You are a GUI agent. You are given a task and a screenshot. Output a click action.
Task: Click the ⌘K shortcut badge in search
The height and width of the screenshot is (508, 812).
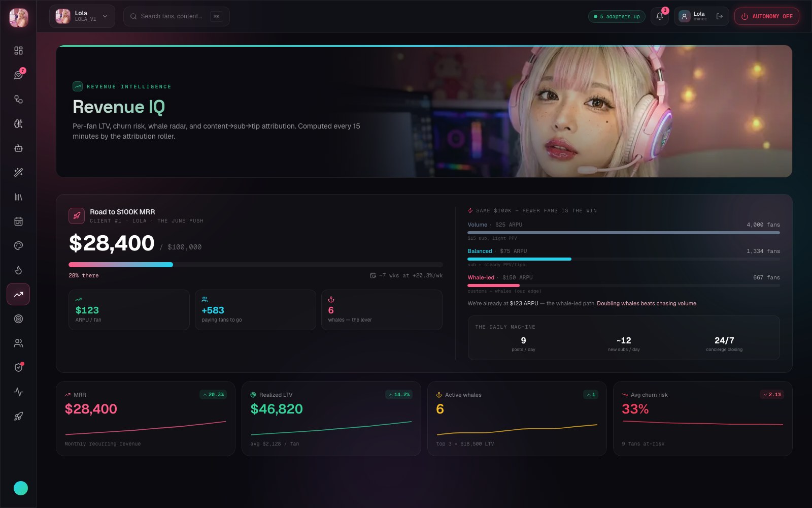217,16
